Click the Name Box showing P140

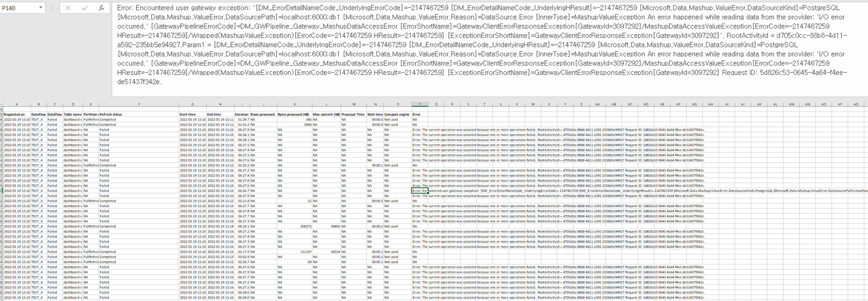click(x=19, y=8)
